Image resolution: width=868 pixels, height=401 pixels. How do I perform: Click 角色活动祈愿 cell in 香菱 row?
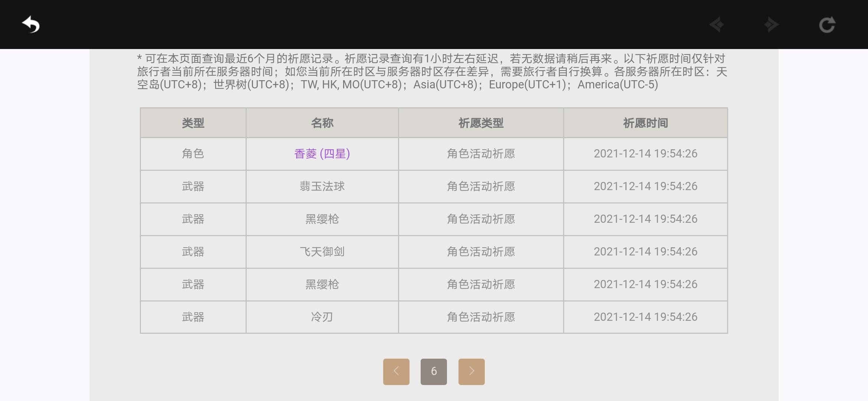(x=481, y=154)
